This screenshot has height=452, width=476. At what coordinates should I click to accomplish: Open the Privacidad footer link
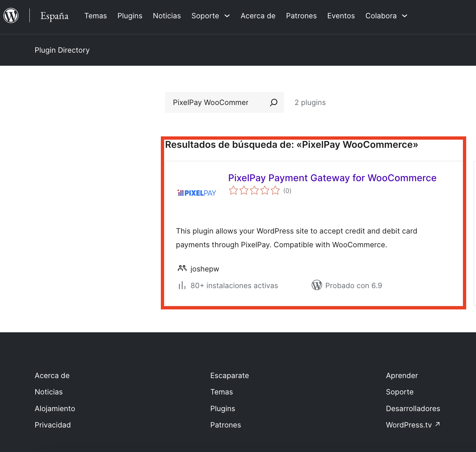click(53, 425)
